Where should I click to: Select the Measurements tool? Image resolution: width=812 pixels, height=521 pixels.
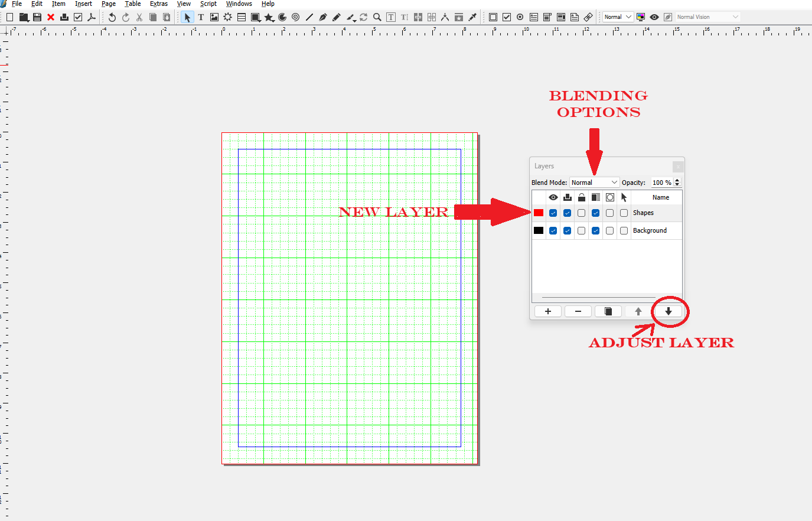(x=445, y=17)
